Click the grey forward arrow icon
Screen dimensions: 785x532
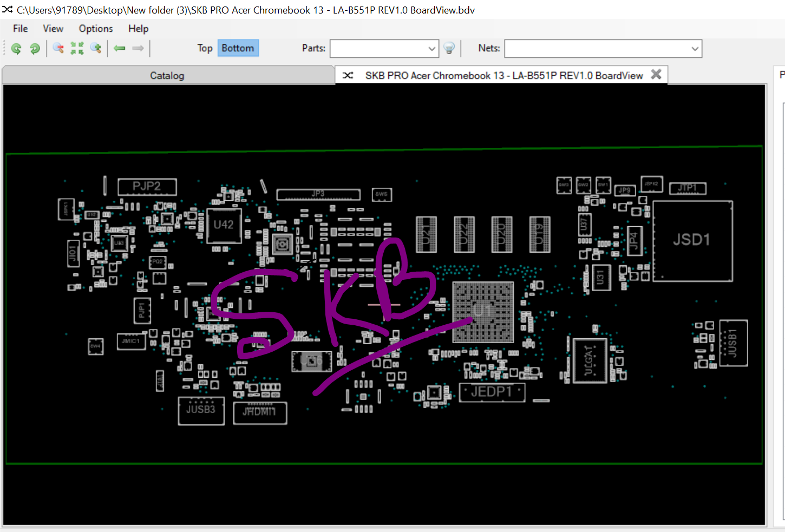(138, 49)
